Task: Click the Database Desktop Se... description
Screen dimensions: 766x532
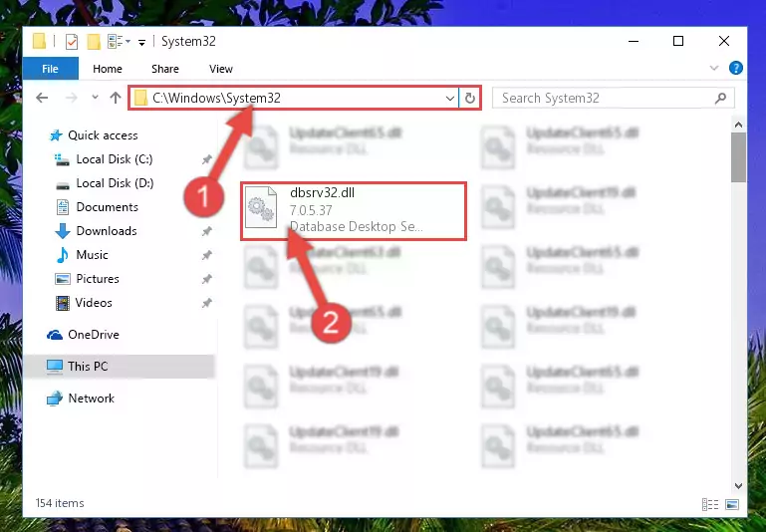Action: pos(357,227)
